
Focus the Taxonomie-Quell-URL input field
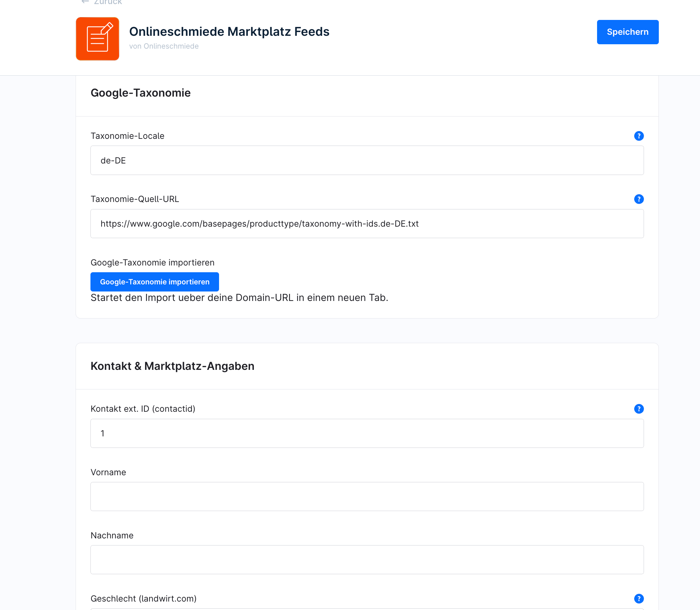click(x=367, y=224)
